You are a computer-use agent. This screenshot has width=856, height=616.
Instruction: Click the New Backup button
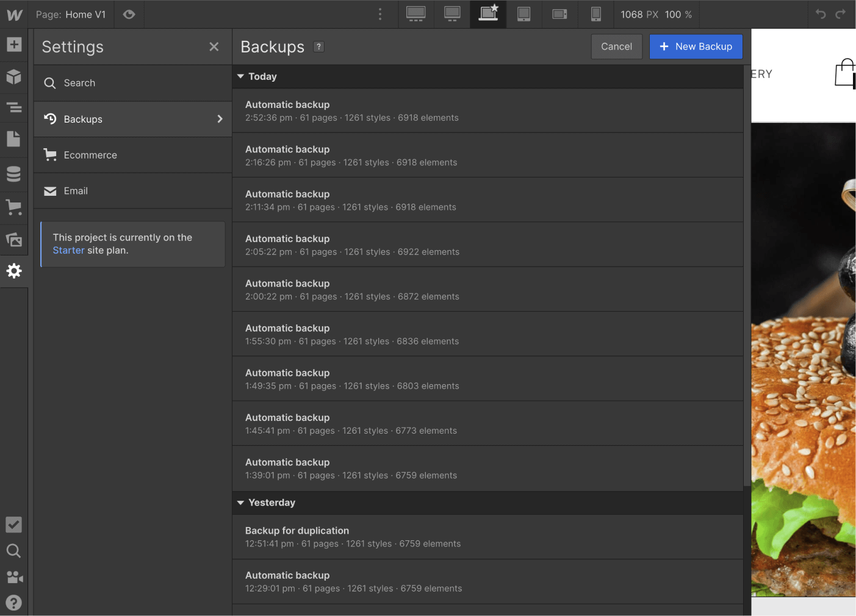pyautogui.click(x=696, y=46)
